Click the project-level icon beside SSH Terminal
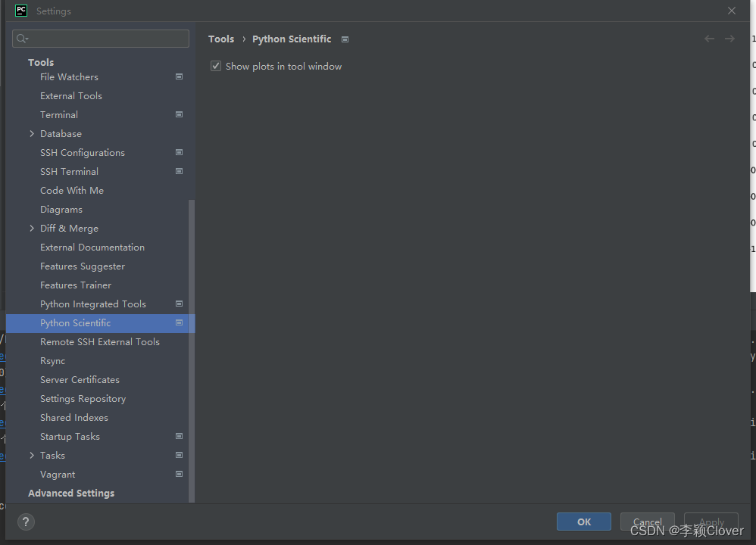Screen dimensions: 756x545 [x=179, y=172]
